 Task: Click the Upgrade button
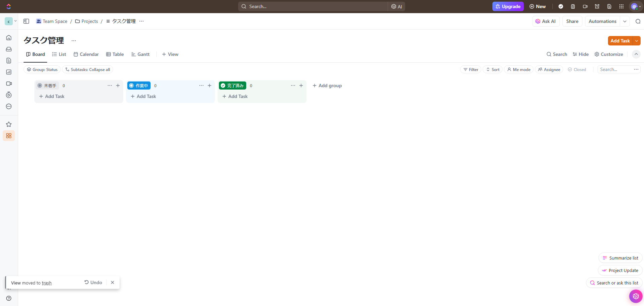(508, 6)
